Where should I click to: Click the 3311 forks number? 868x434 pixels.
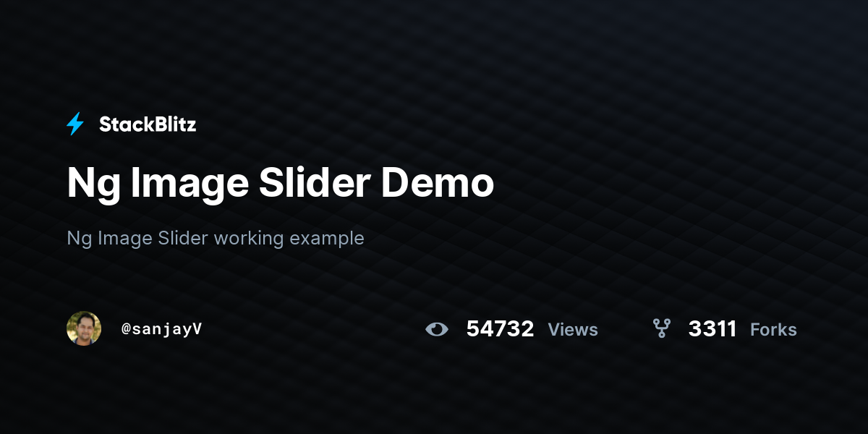tap(712, 329)
